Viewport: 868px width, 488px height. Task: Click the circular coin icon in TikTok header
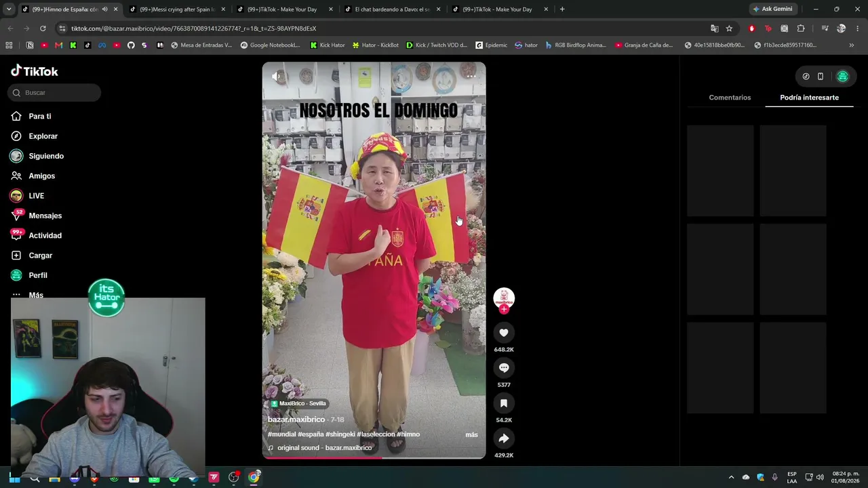point(806,77)
